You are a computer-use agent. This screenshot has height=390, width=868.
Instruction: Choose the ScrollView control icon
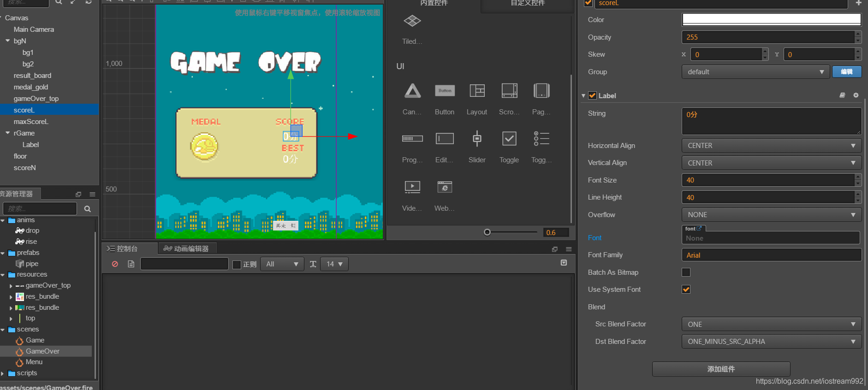(x=509, y=91)
